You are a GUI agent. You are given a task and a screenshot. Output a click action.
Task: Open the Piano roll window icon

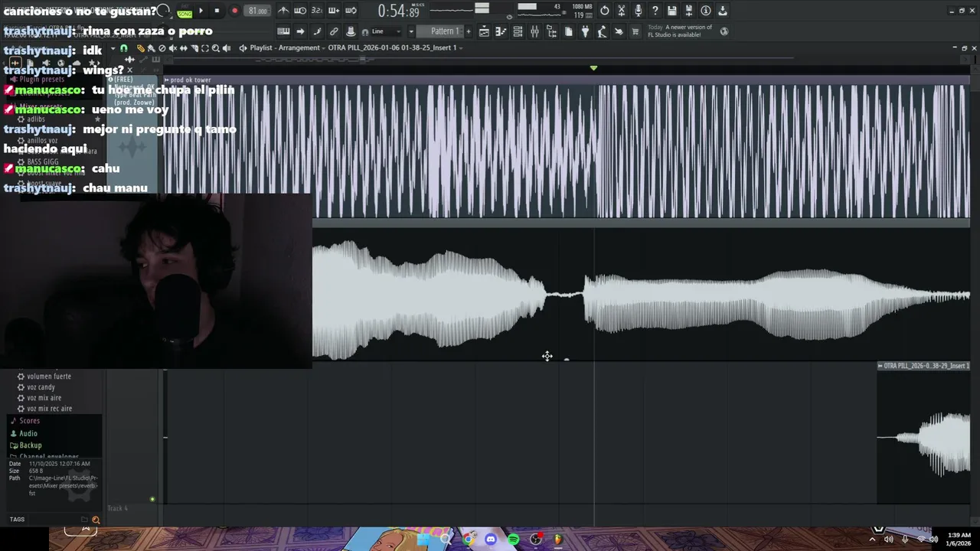[501, 31]
